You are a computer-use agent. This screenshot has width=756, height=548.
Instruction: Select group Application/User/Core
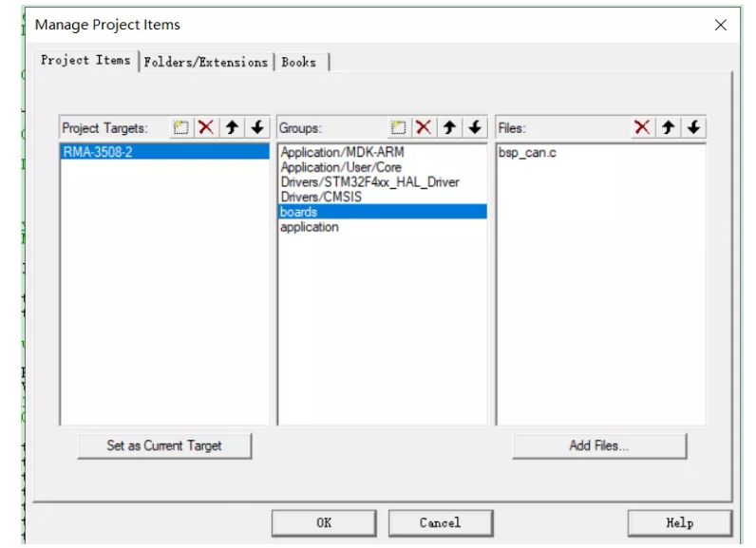tap(383, 167)
